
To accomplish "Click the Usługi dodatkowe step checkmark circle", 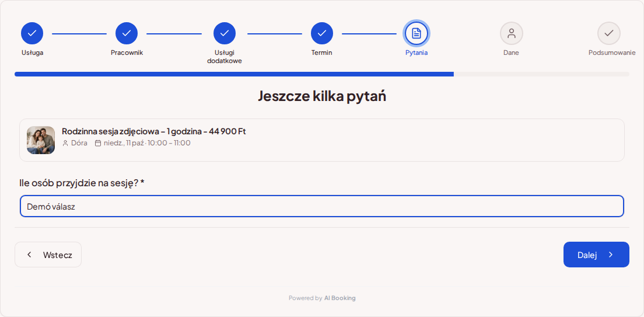I will click(x=224, y=33).
